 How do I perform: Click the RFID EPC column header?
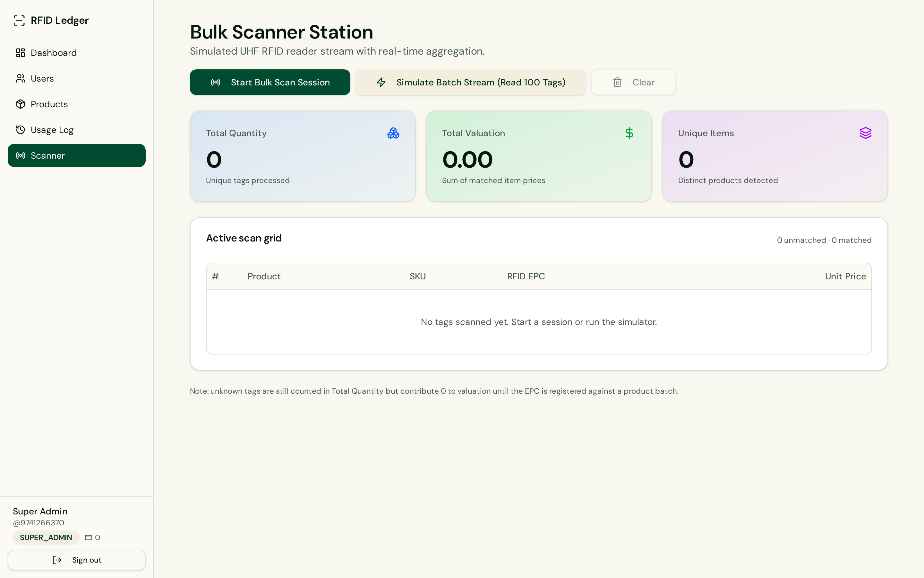(526, 276)
